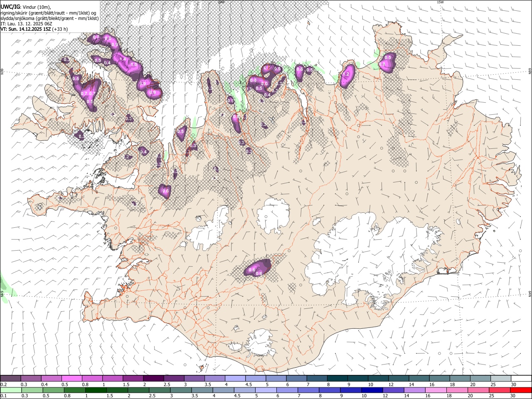Select grey-blue swatch labelled 3.5 in bottom row
Image resolution: width=532 pixels, height=399 pixels.
pos(202,390)
